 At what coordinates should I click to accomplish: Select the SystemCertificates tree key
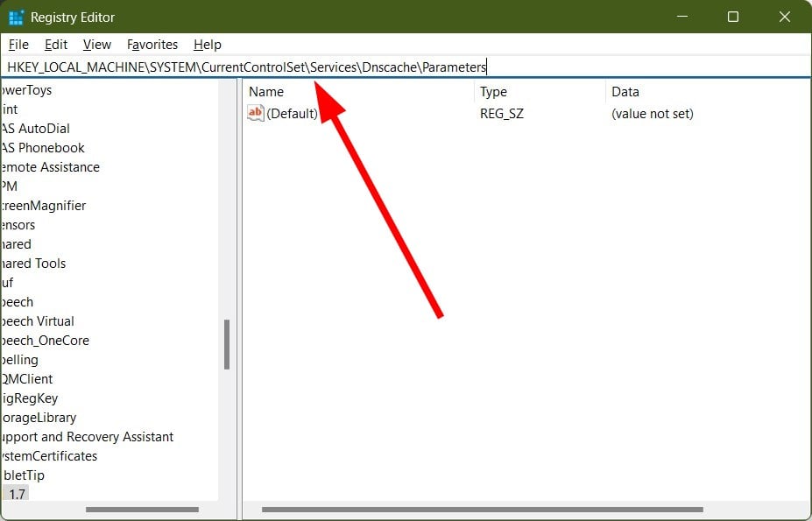(49, 456)
